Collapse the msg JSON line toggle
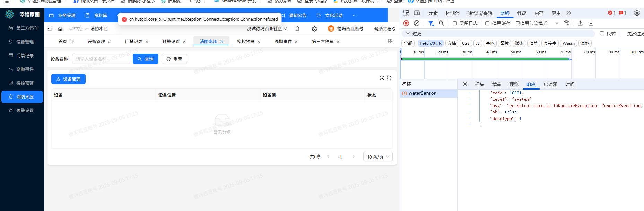Viewport: 644px width, 211px height. pos(470,105)
